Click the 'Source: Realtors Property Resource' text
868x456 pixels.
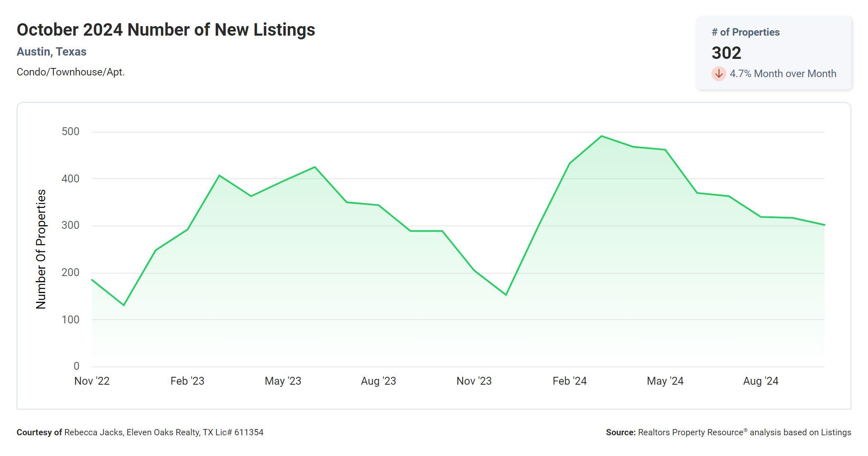point(728,432)
